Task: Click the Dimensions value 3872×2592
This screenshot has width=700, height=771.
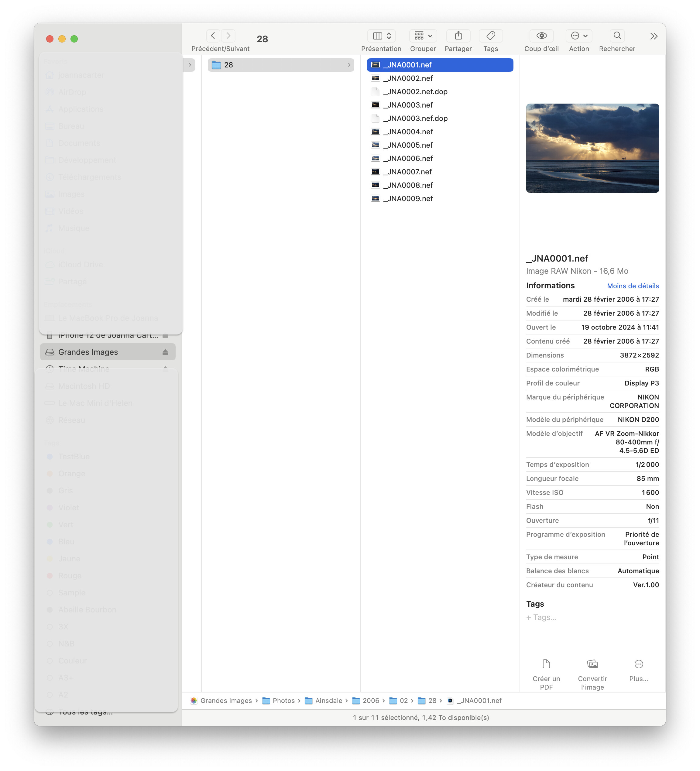Action: [639, 355]
